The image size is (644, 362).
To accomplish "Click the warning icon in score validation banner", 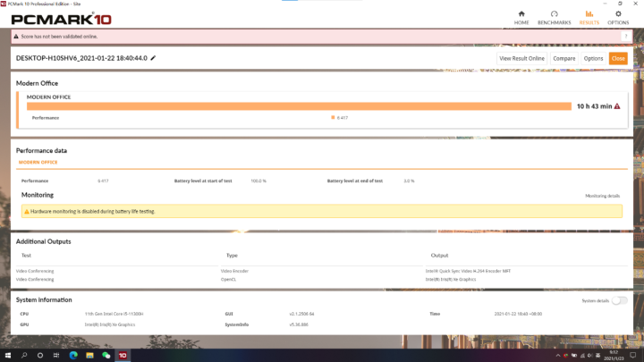I will (15, 37).
